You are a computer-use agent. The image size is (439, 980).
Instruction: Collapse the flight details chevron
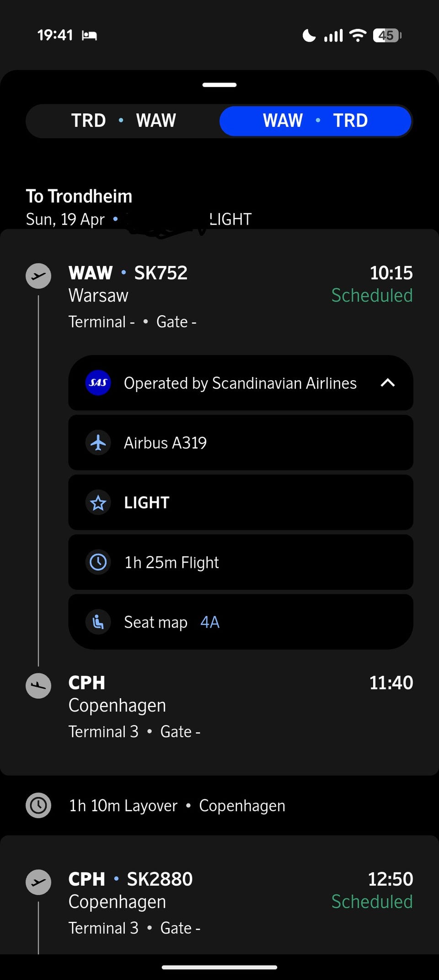pos(387,382)
